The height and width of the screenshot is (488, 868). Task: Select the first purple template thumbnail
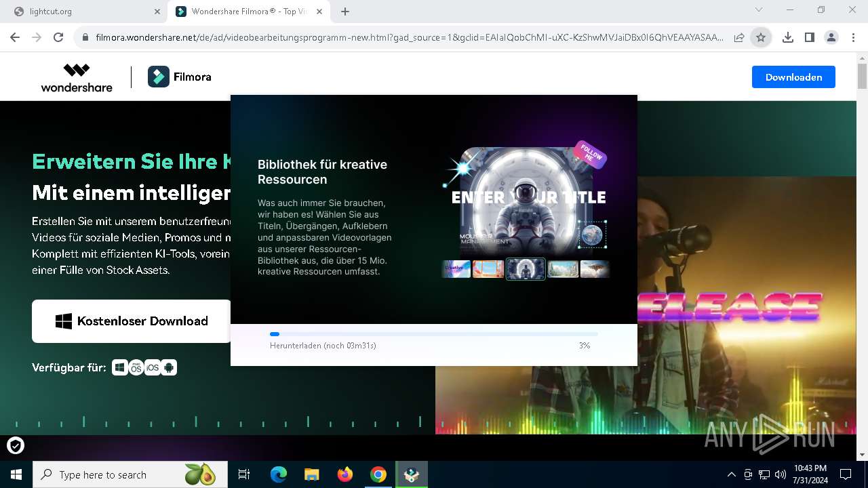coord(456,269)
